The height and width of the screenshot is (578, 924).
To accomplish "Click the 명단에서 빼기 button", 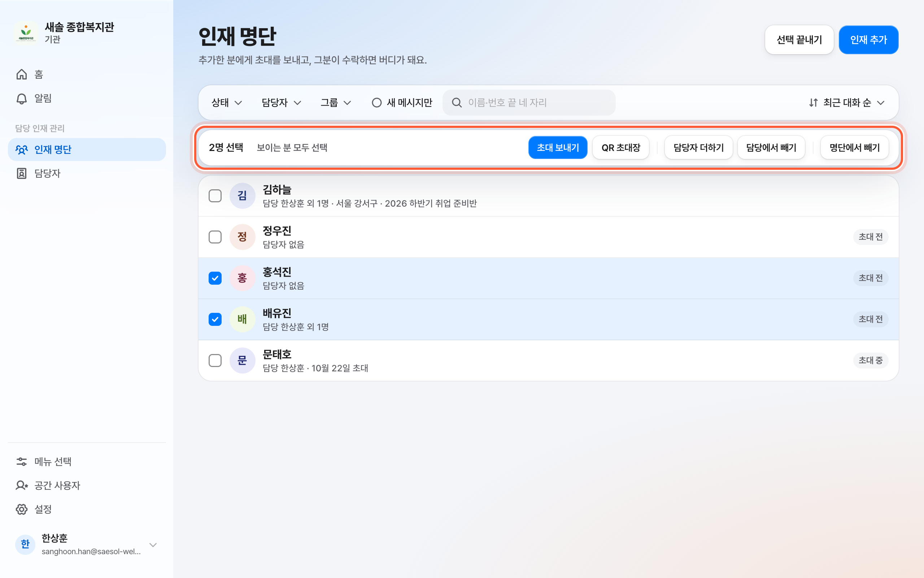I will 854,147.
